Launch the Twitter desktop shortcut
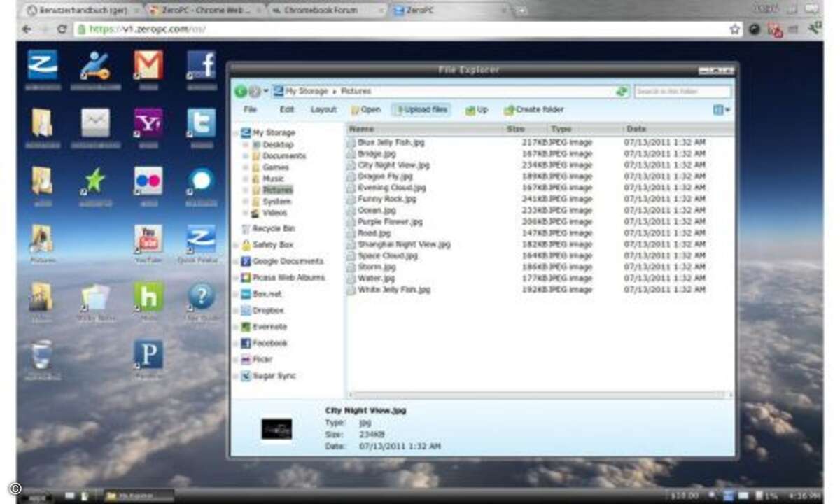840x504 pixels. tap(201, 122)
